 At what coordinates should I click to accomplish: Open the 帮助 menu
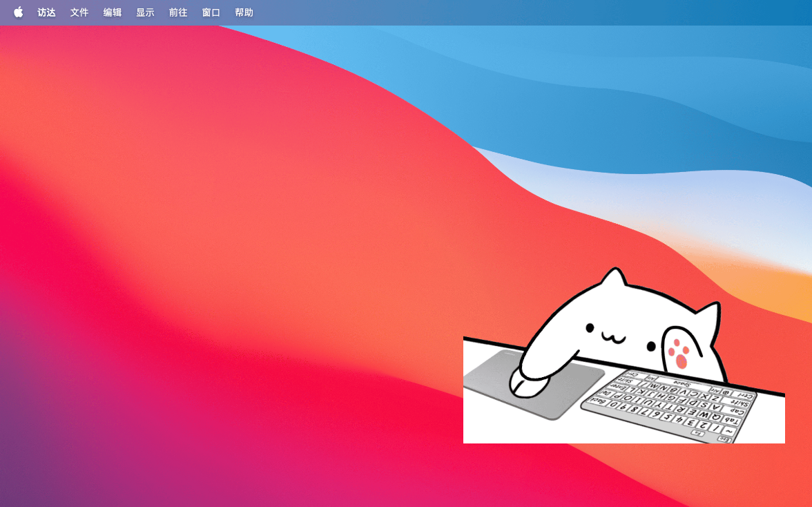click(x=243, y=12)
